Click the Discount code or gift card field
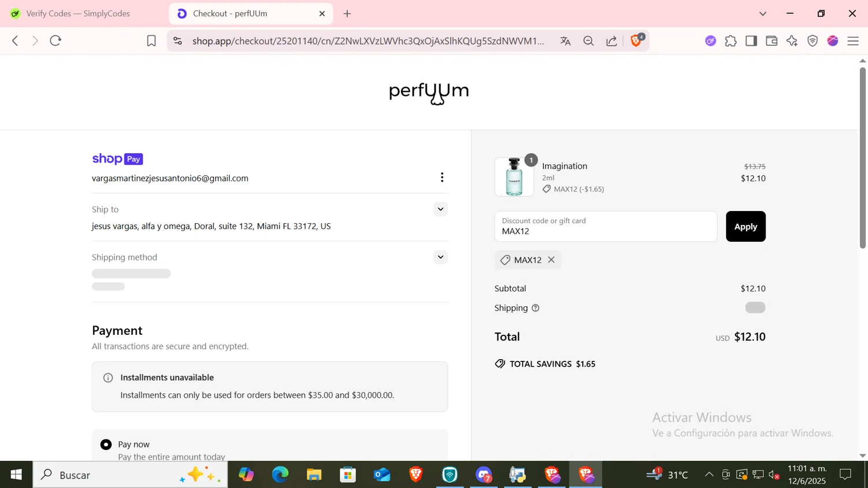This screenshot has height=488, width=868. 606,226
